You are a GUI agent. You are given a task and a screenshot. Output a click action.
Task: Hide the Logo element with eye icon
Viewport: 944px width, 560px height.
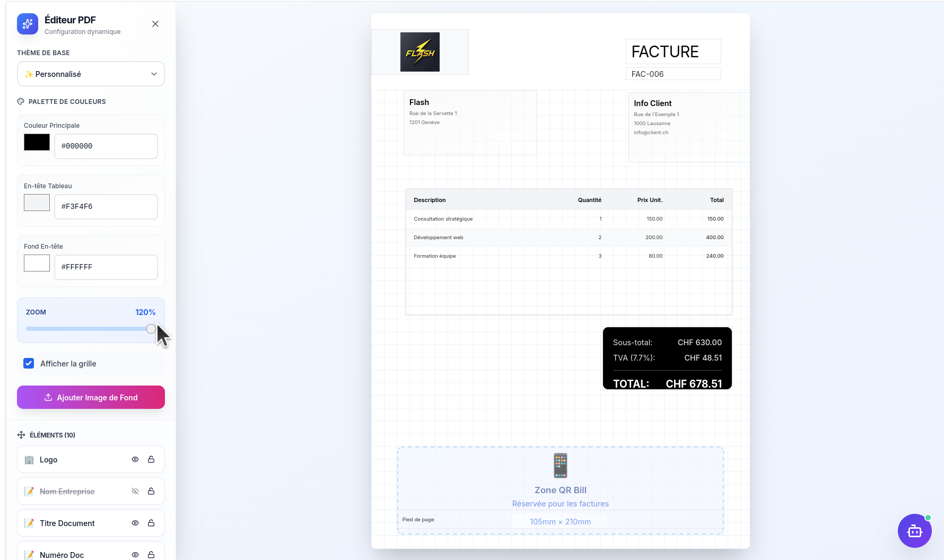[135, 459]
